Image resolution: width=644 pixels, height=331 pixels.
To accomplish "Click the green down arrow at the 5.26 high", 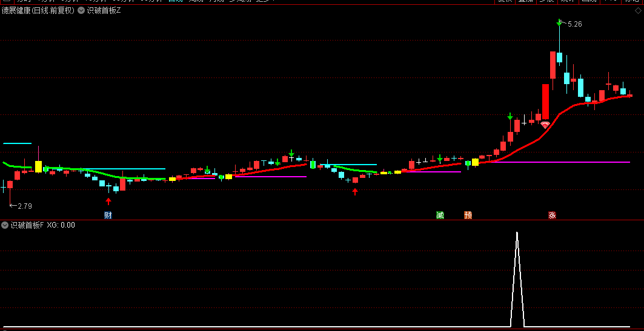I will click(x=559, y=22).
